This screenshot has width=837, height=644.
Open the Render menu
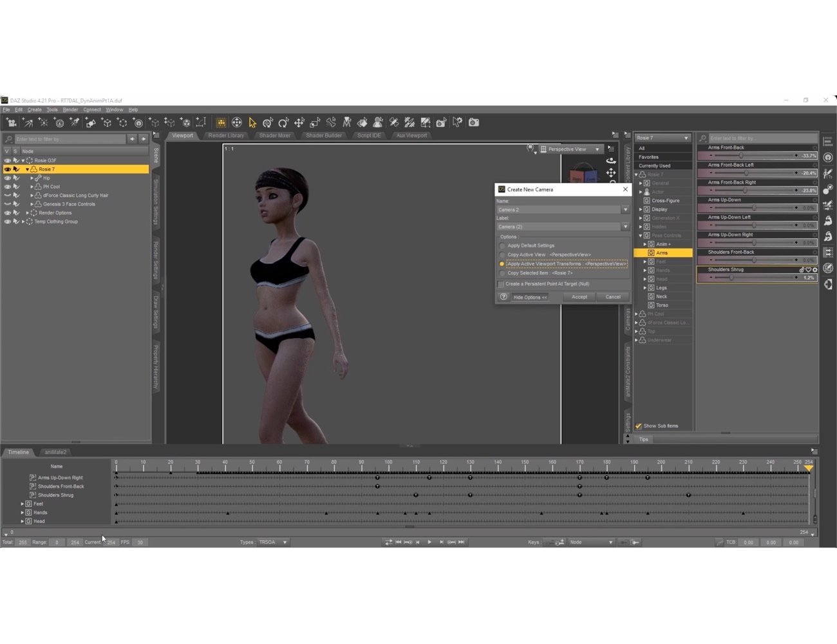(70, 109)
